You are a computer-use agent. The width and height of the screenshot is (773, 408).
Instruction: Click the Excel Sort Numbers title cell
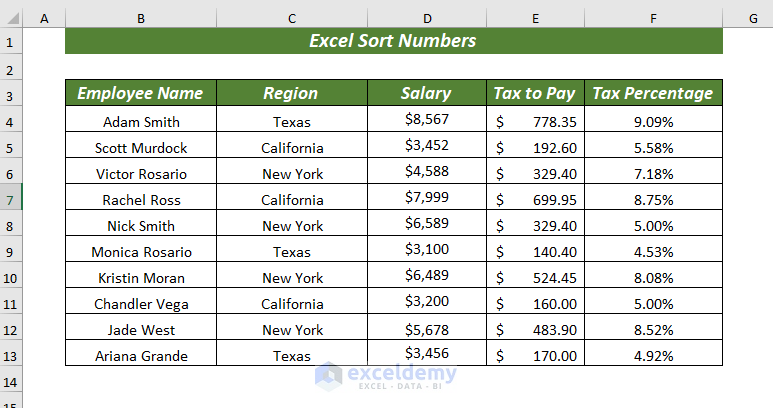393,41
